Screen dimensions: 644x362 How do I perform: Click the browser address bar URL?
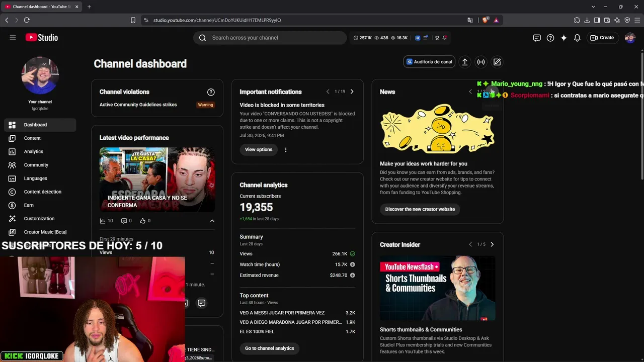[x=217, y=20]
